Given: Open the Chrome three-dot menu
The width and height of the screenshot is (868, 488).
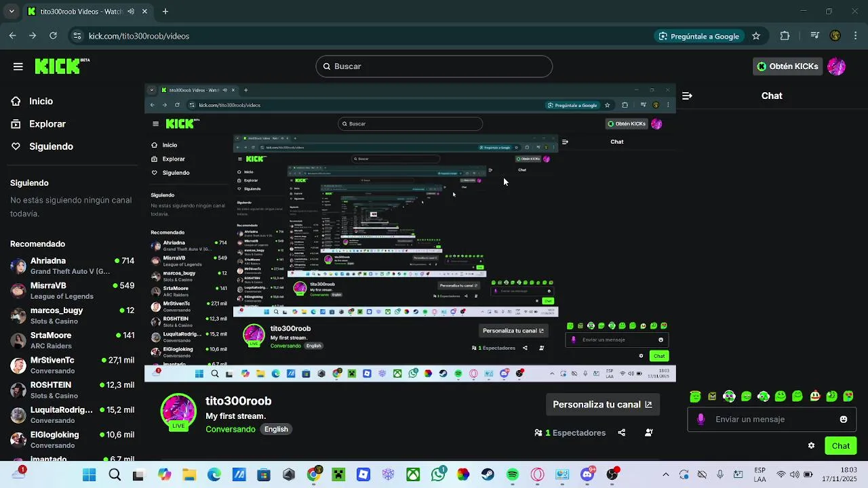Looking at the screenshot, I should pos(854,36).
